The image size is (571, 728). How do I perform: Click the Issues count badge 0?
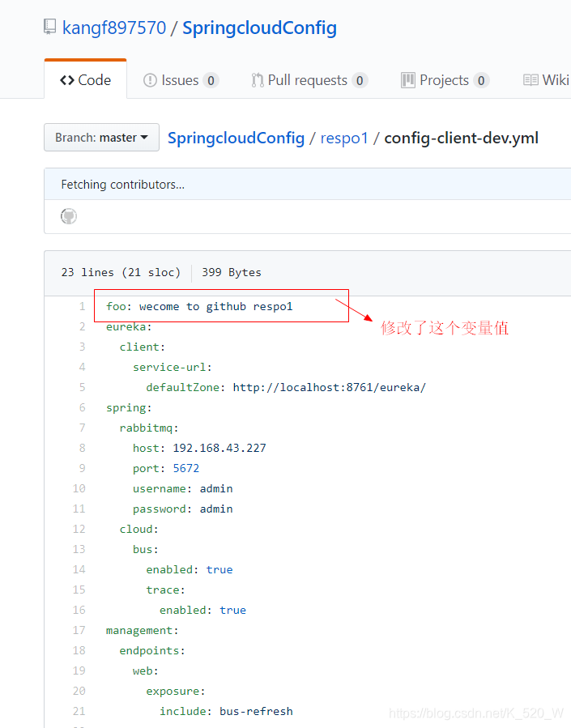[x=211, y=81]
